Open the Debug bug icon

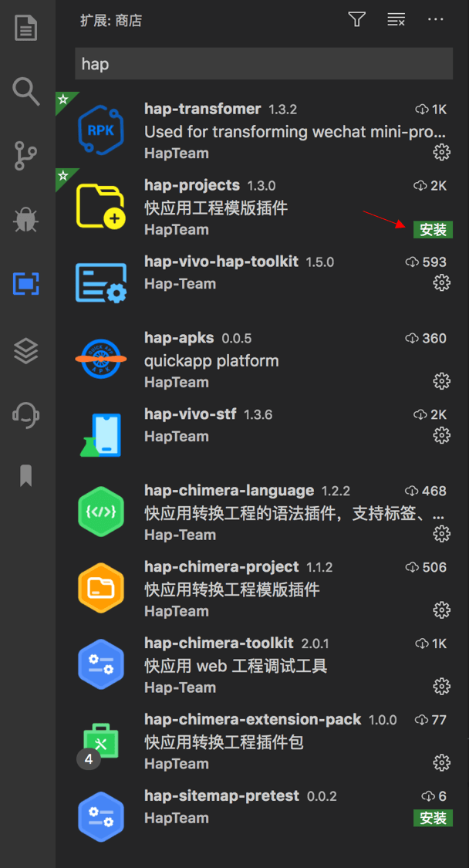tap(26, 220)
